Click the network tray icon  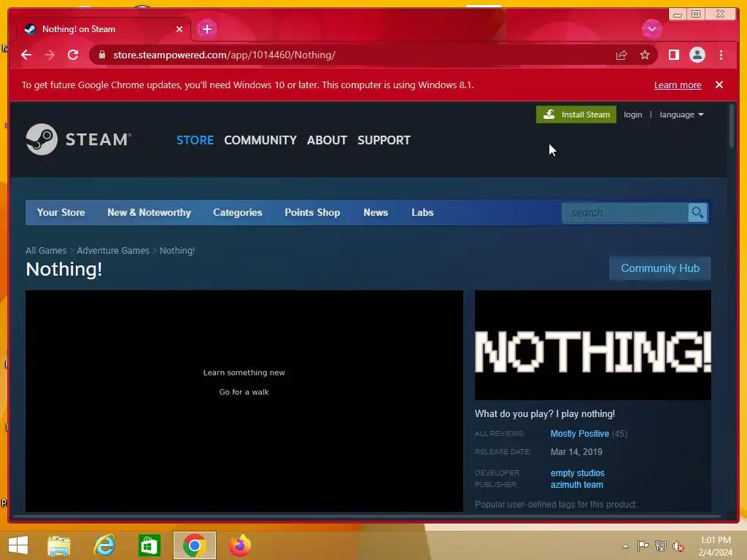pyautogui.click(x=661, y=545)
